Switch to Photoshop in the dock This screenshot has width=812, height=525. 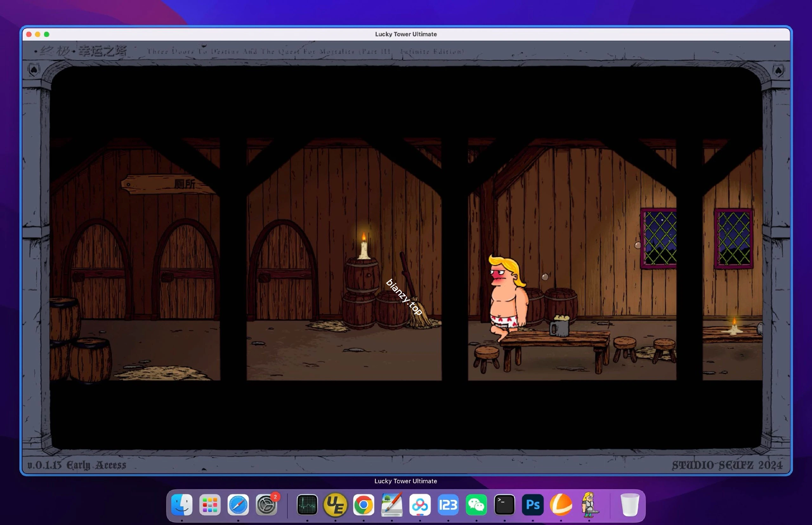tap(533, 505)
